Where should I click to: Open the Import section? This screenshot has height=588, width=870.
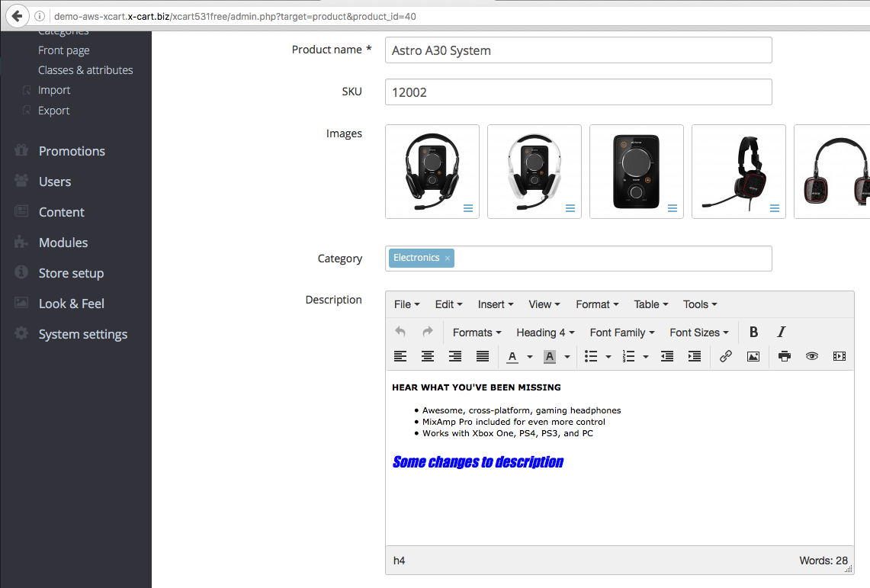tap(54, 90)
